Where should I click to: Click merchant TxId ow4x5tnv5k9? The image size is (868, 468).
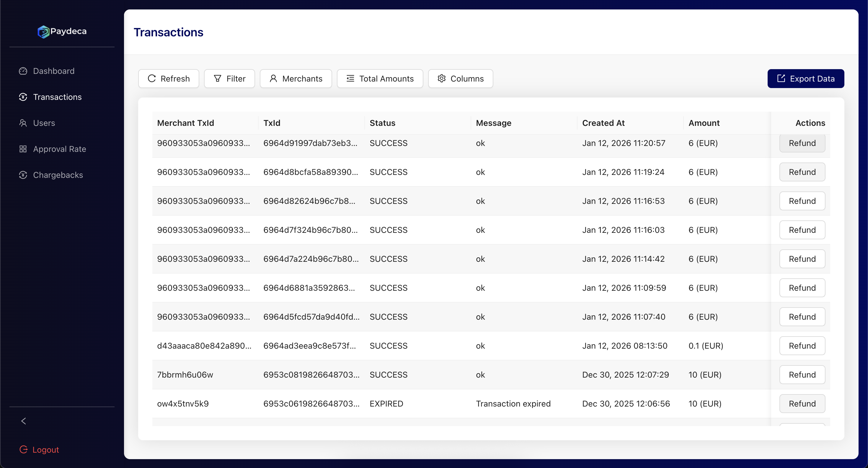[x=183, y=404]
